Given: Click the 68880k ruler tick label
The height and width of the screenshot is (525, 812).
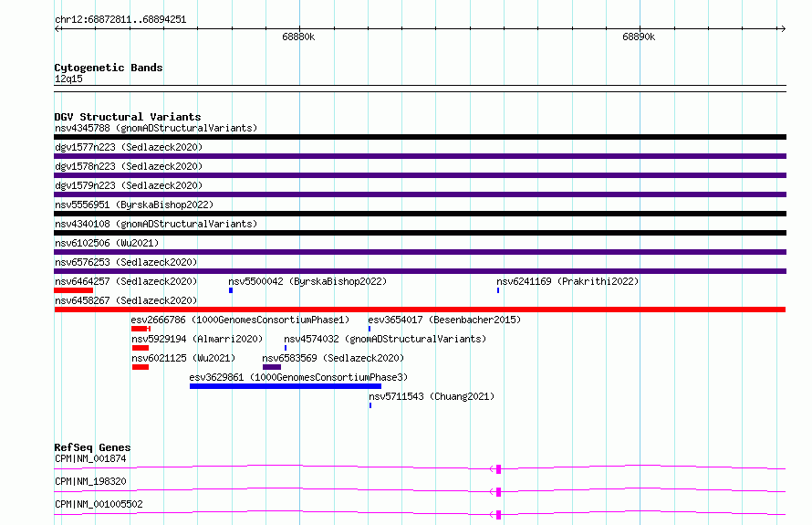Looking at the screenshot, I should 298,37.
